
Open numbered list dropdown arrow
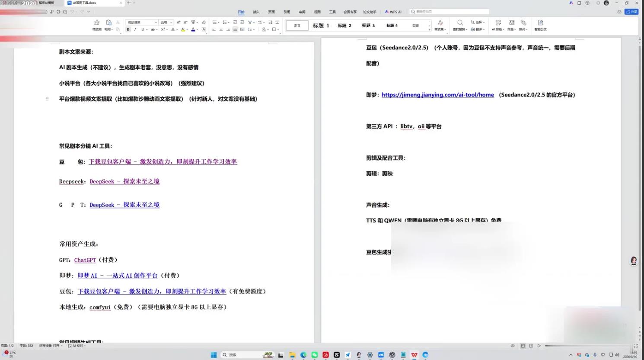tap(229, 22)
